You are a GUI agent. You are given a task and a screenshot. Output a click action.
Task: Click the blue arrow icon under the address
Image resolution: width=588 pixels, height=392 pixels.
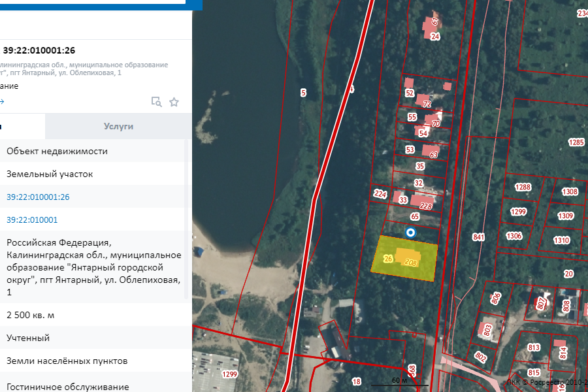click(2, 102)
